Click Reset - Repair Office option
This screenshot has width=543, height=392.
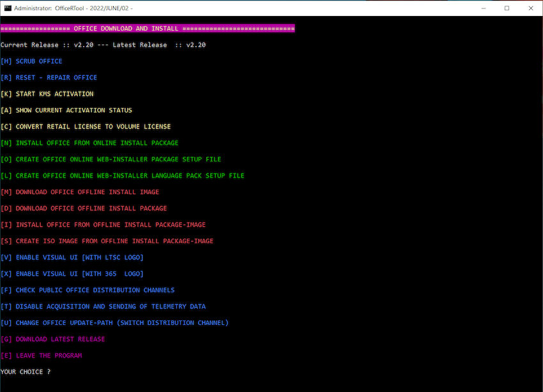pos(49,77)
